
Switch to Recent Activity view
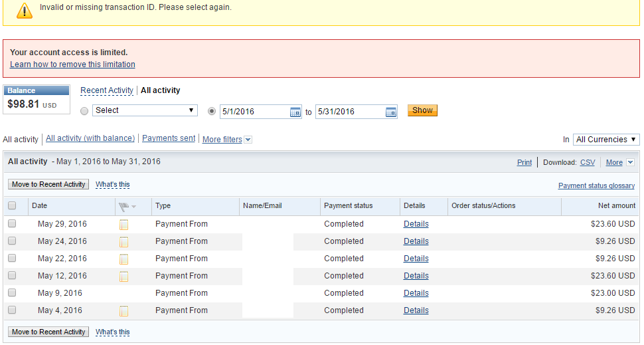click(x=107, y=90)
